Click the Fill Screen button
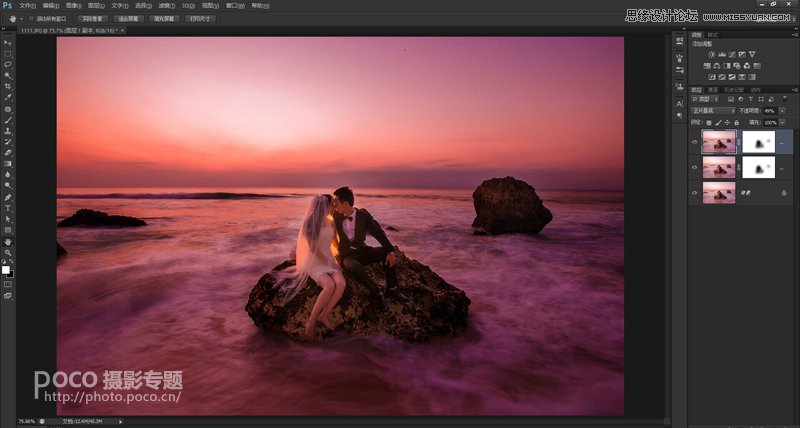The width and height of the screenshot is (800, 428). point(164,19)
